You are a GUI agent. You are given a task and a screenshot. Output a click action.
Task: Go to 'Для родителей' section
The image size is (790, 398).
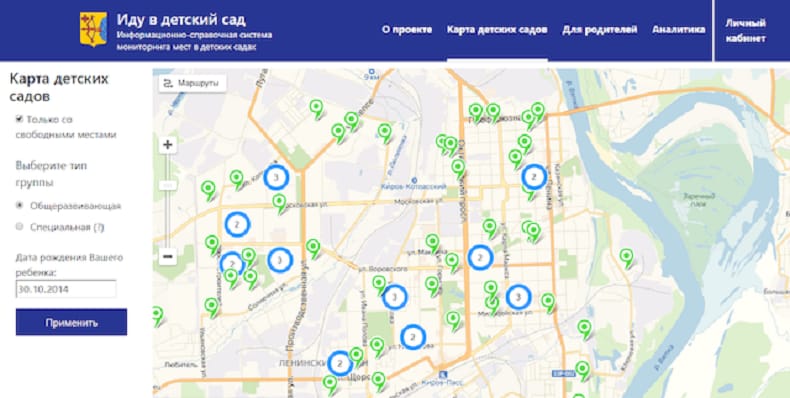click(x=600, y=30)
